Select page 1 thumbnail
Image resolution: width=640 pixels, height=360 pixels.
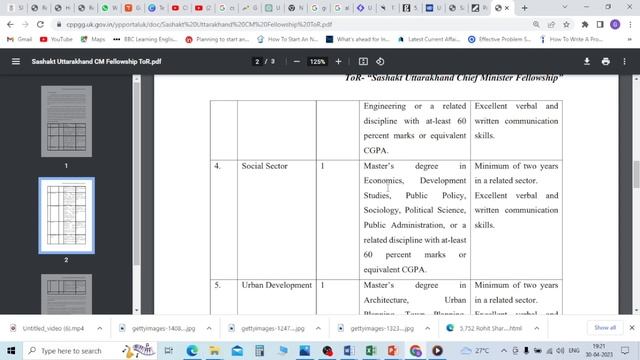tap(67, 121)
